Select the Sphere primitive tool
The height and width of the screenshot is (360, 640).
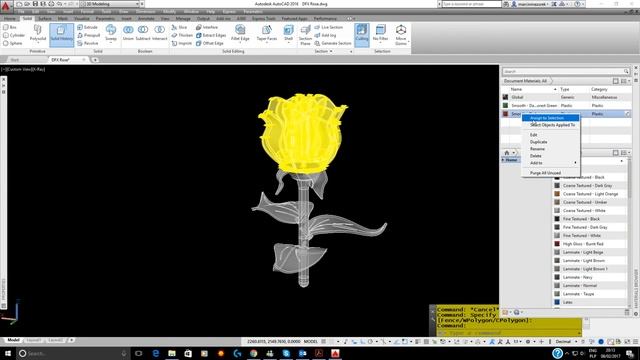click(13, 43)
